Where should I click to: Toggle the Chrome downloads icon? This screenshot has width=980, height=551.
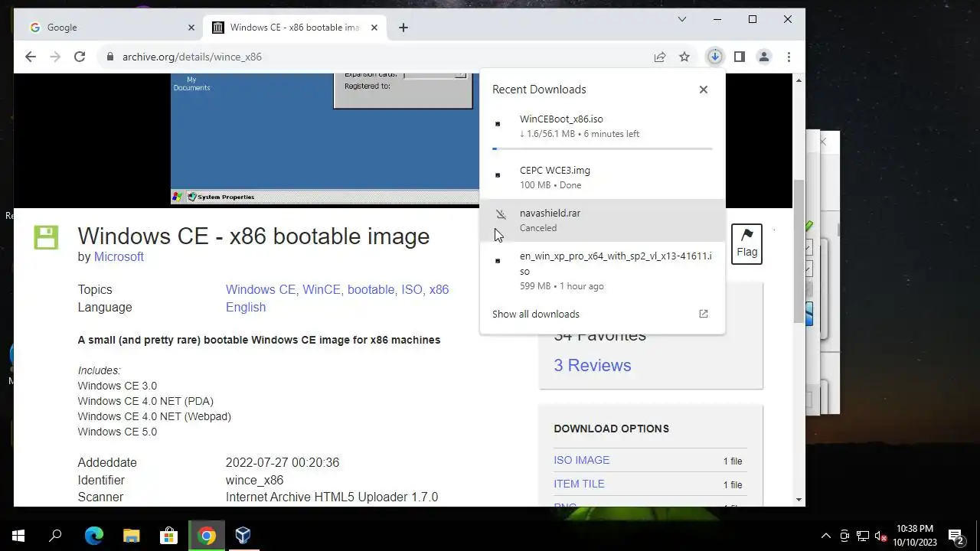(714, 57)
